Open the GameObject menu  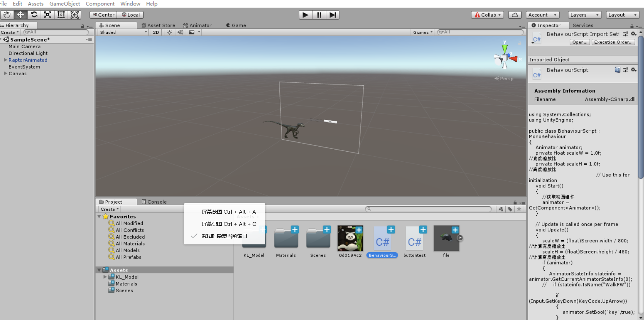click(x=64, y=4)
